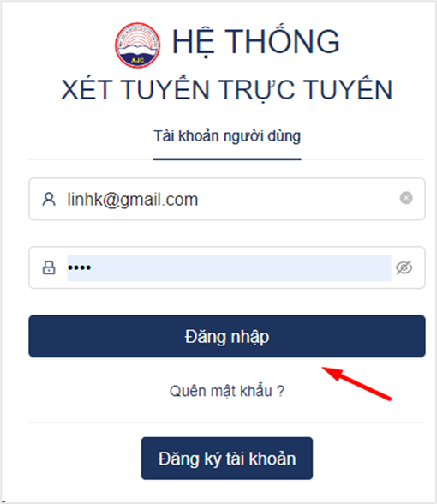Log in with the Đăng nhập button
This screenshot has width=437, height=504.
pos(227,336)
